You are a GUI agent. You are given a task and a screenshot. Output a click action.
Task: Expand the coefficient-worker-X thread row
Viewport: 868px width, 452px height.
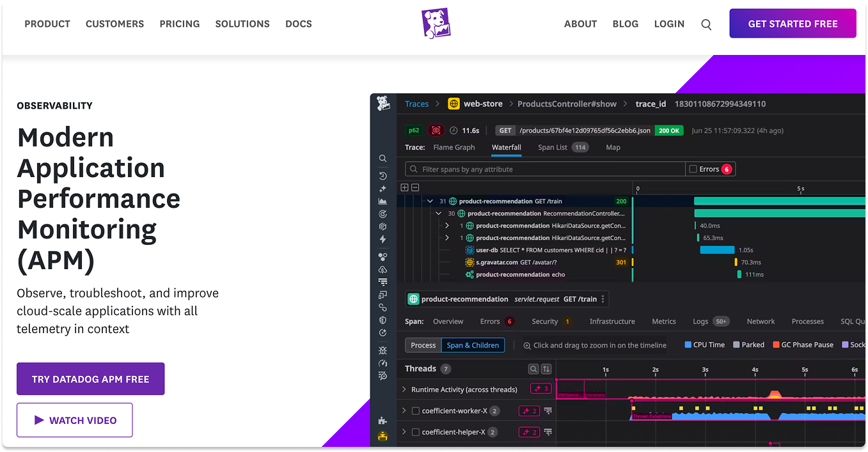pyautogui.click(x=404, y=411)
